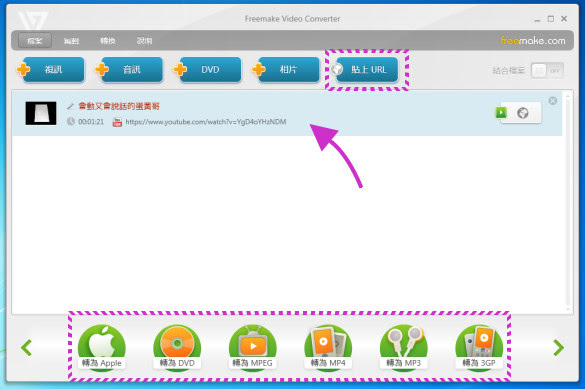Click the 貼上 URL paste button

pyautogui.click(x=366, y=69)
